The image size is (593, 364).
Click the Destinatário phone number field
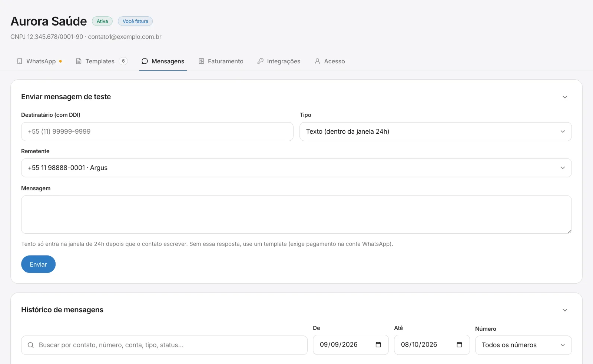[157, 131]
